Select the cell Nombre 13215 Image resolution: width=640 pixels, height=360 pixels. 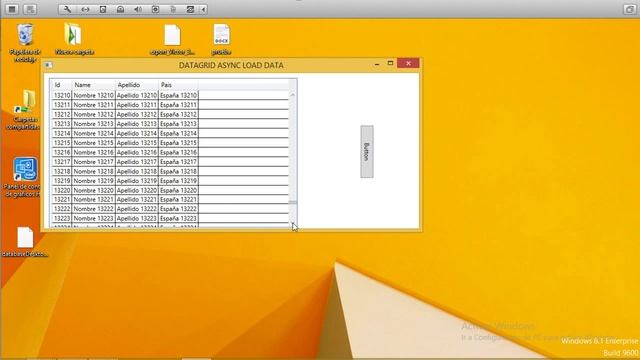[x=93, y=143]
